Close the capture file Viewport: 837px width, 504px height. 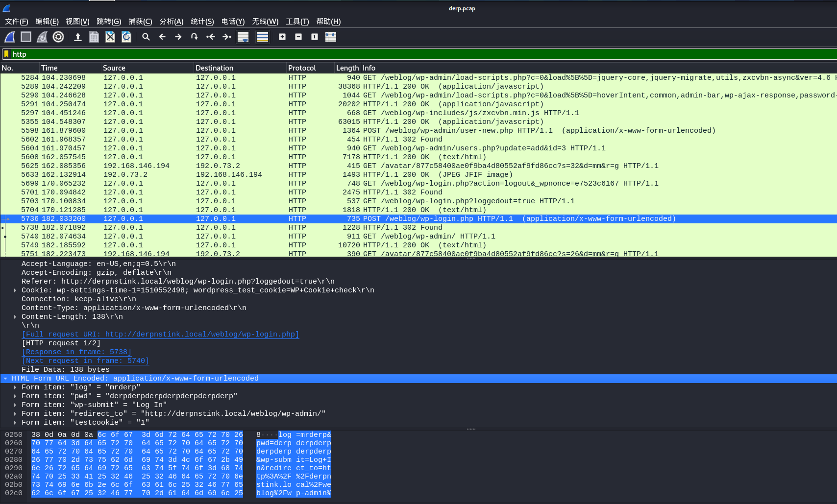pyautogui.click(x=110, y=37)
